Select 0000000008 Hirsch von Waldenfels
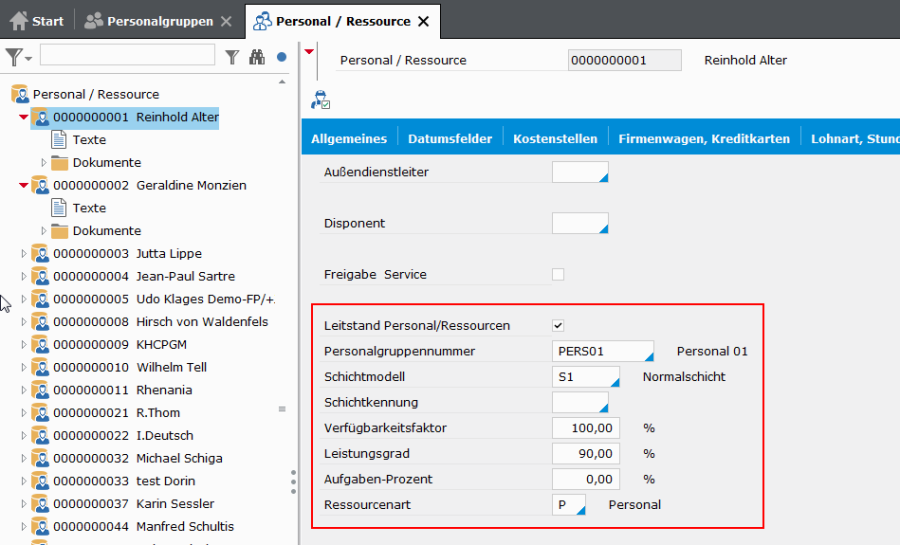This screenshot has height=545, width=900. [161, 321]
